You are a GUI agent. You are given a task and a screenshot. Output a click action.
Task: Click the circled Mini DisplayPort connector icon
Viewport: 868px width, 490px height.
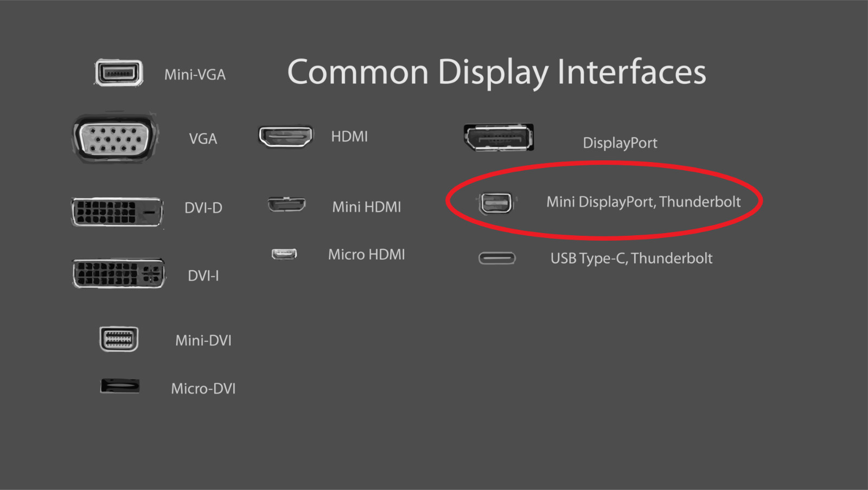coord(495,203)
